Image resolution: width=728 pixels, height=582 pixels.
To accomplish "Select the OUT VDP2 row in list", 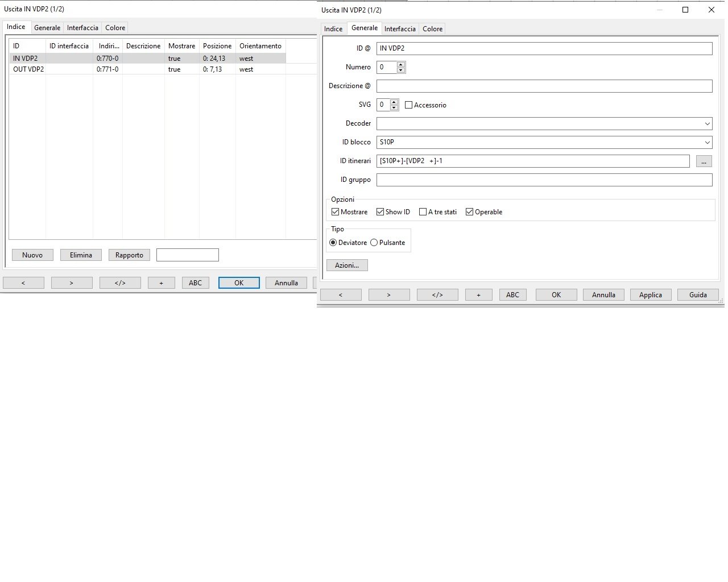I will 28,69.
